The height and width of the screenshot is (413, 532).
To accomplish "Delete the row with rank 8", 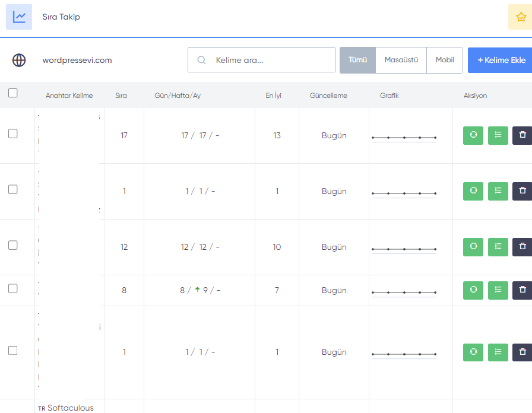I will point(522,290).
